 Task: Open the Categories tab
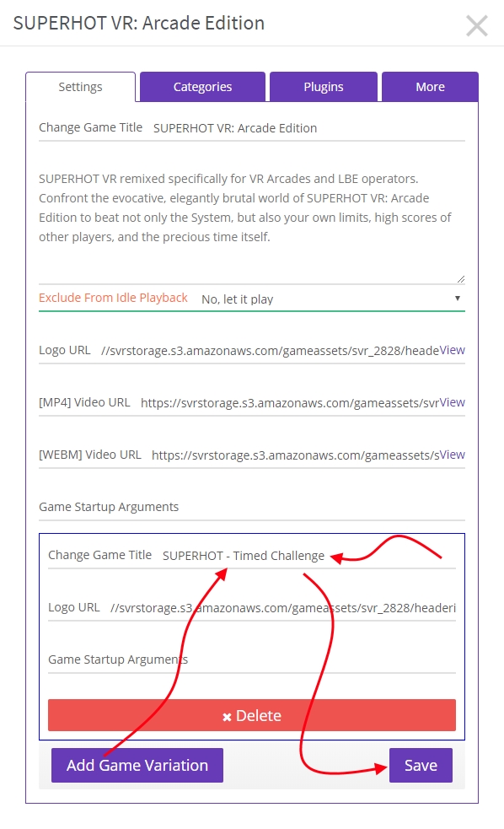point(202,87)
